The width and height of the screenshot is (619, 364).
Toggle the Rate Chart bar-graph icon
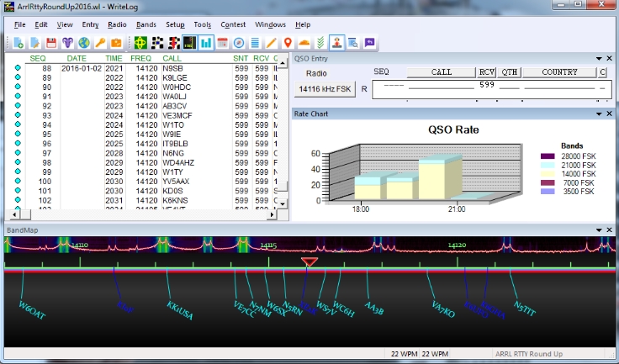206,43
